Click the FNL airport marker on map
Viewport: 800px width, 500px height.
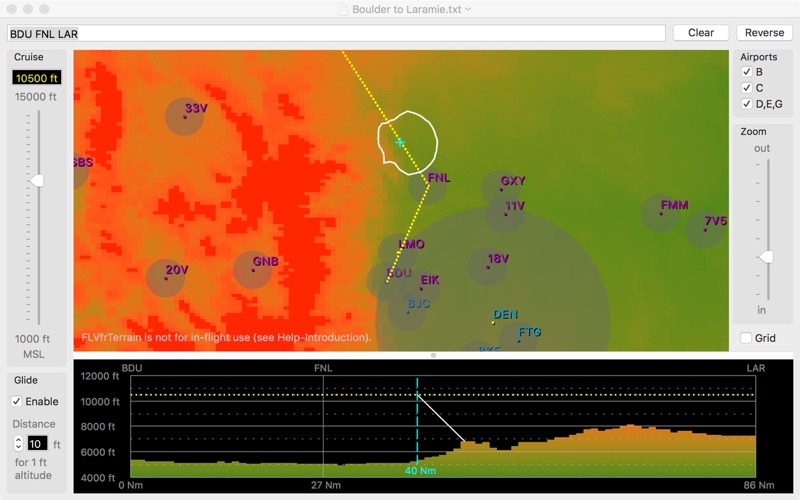[x=428, y=185]
